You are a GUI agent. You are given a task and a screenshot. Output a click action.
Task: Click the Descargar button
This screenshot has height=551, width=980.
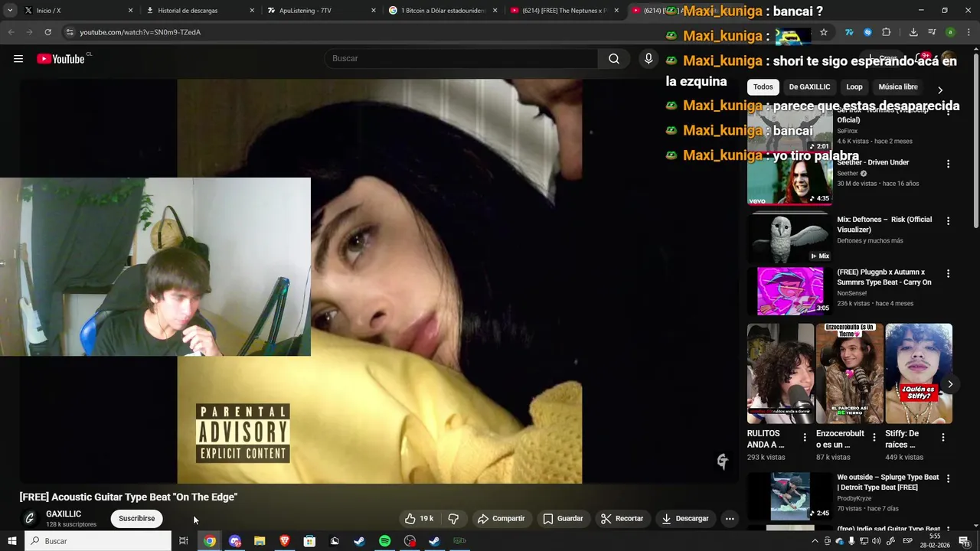pos(685,518)
